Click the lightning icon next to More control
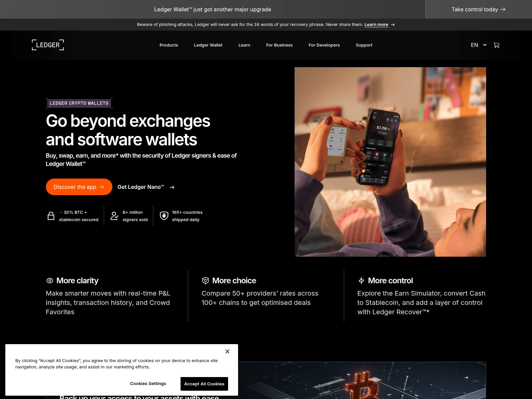Image resolution: width=532 pixels, height=399 pixels. tap(361, 281)
